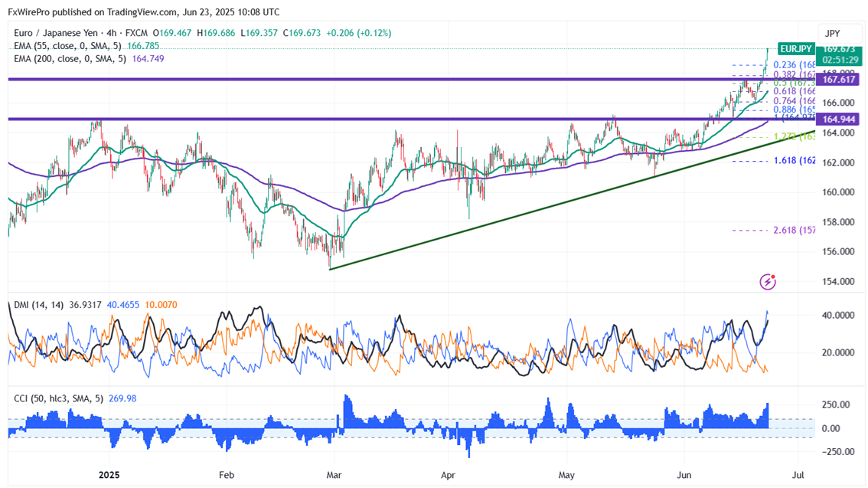
Task: Select the JPY currency label
Action: click(x=833, y=34)
